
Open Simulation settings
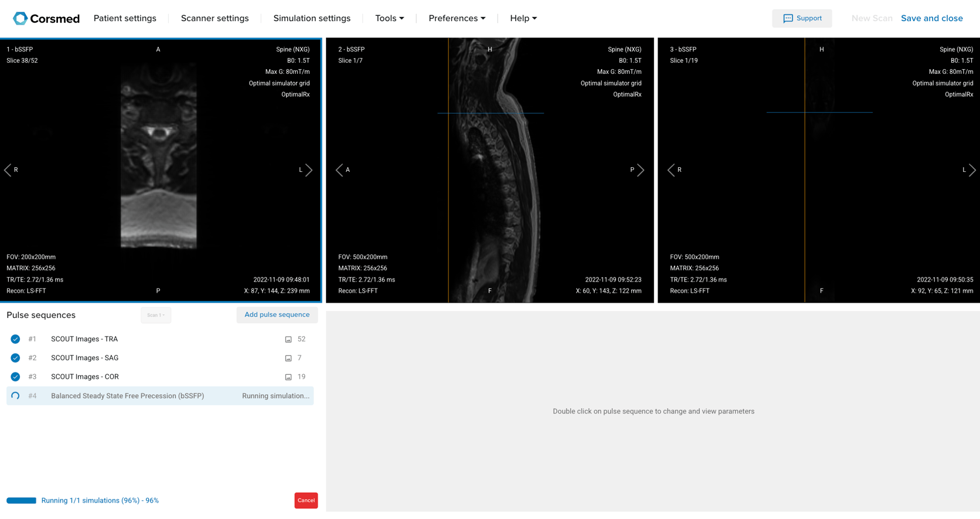312,18
